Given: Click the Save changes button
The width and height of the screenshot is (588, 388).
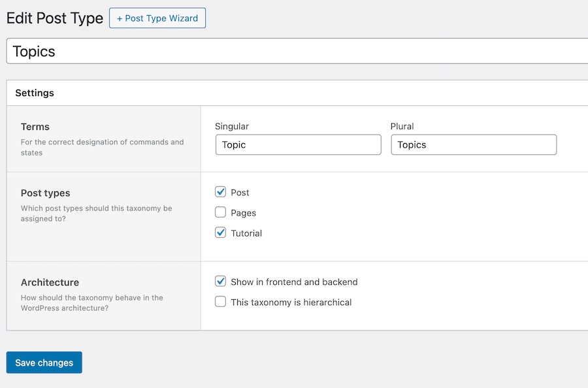Looking at the screenshot, I should point(44,363).
